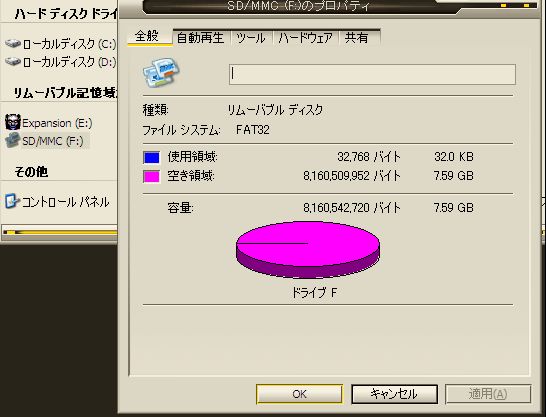Click the OK button

click(299, 394)
